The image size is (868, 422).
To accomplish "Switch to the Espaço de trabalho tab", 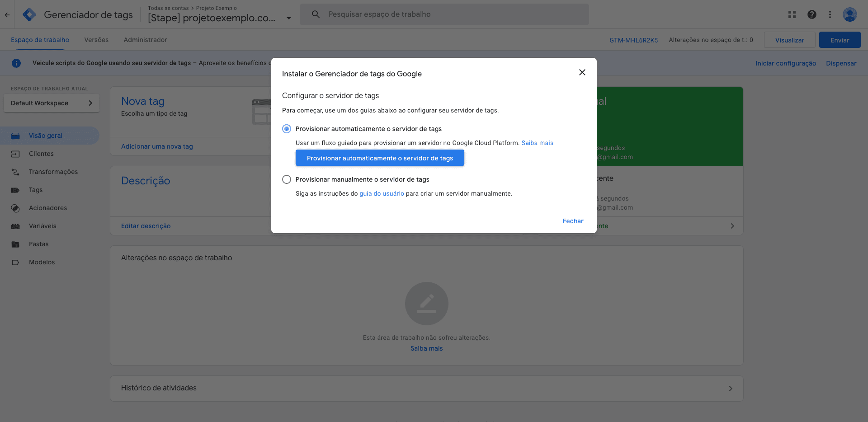I will 40,40.
